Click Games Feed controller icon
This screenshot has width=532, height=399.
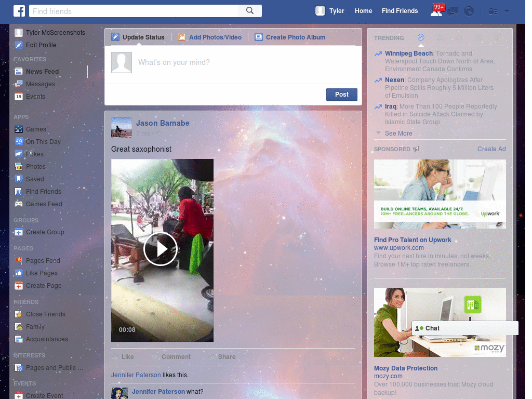[19, 204]
